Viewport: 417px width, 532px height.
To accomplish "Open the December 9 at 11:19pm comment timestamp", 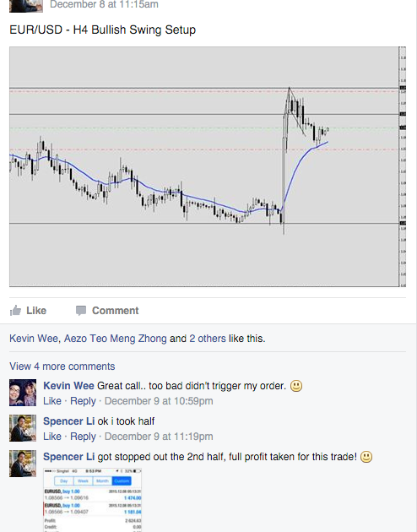I will click(x=159, y=437).
